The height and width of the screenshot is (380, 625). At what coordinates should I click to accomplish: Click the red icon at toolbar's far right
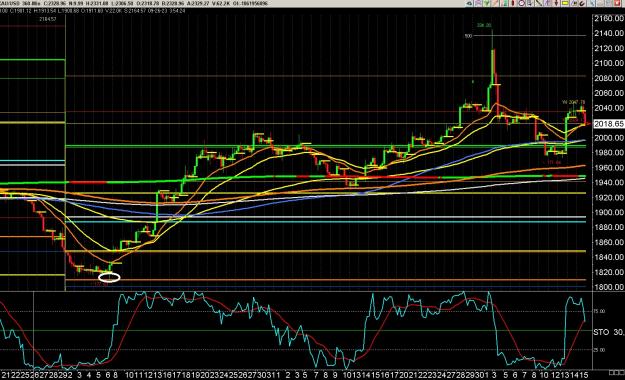(x=617, y=3)
